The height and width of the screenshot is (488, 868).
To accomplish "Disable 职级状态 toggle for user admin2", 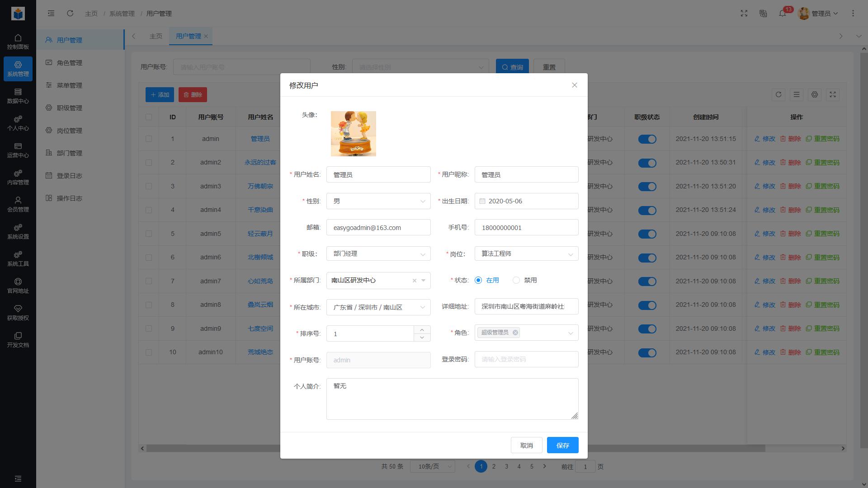I will tap(647, 163).
